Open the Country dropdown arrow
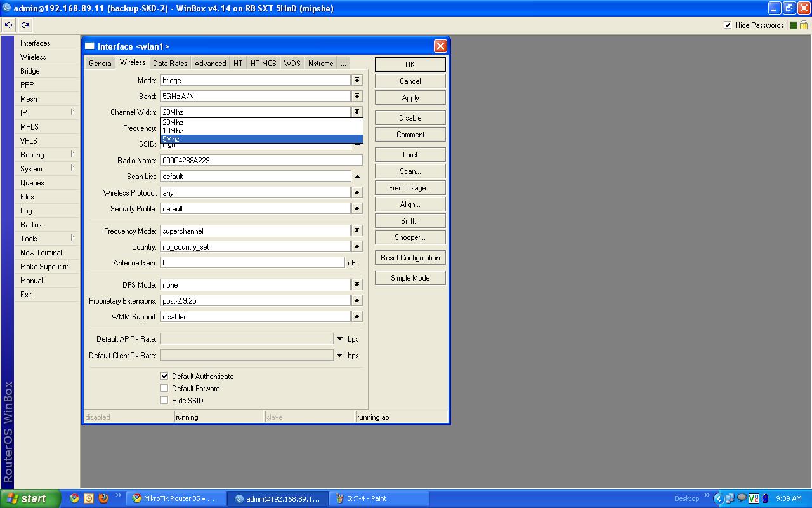The image size is (812, 508). [x=357, y=246]
